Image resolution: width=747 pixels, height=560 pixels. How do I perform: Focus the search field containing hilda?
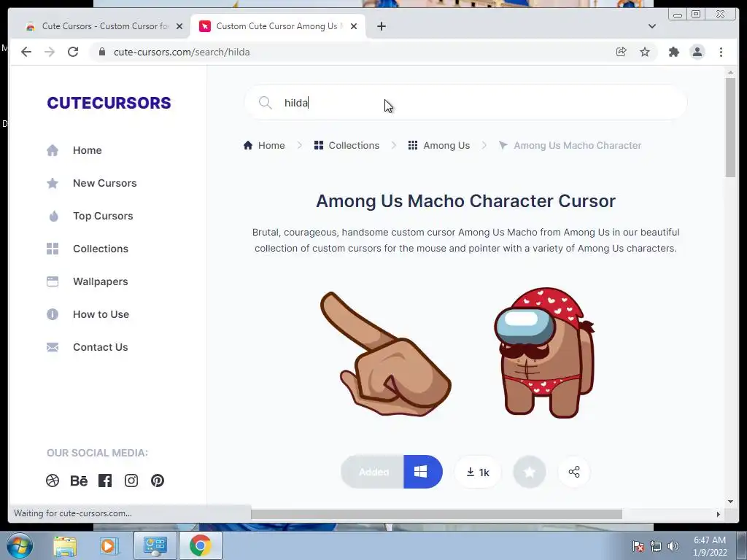click(465, 102)
